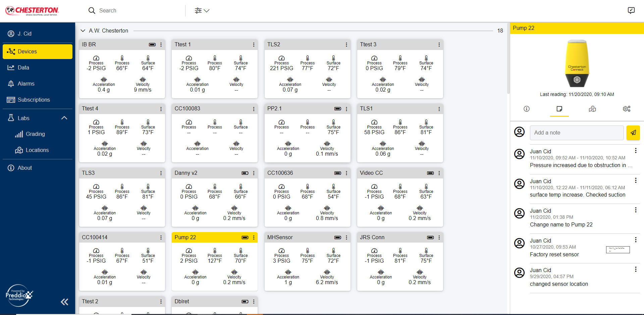Image resolution: width=644 pixels, height=315 pixels.
Task: Click the send note paper-plane button
Action: point(633,133)
